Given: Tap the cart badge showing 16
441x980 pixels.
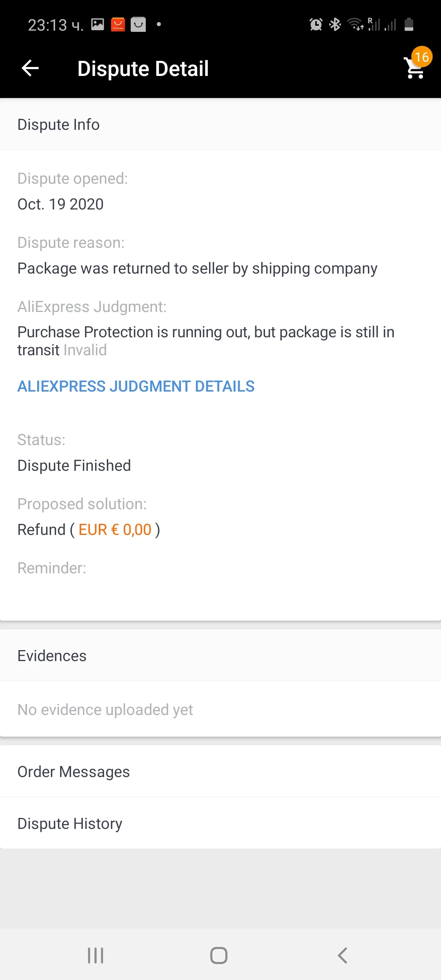Looking at the screenshot, I should (422, 57).
